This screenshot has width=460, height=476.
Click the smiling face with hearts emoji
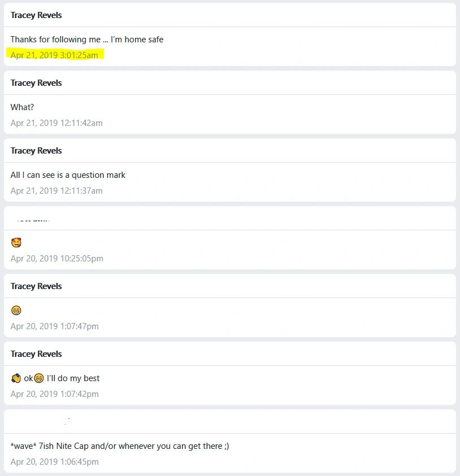pyautogui.click(x=16, y=243)
